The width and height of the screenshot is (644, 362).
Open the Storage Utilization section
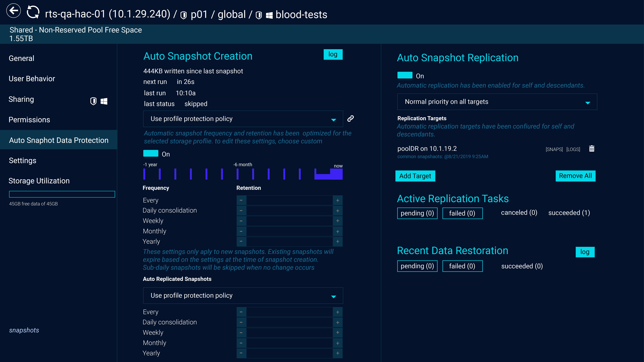[39, 181]
